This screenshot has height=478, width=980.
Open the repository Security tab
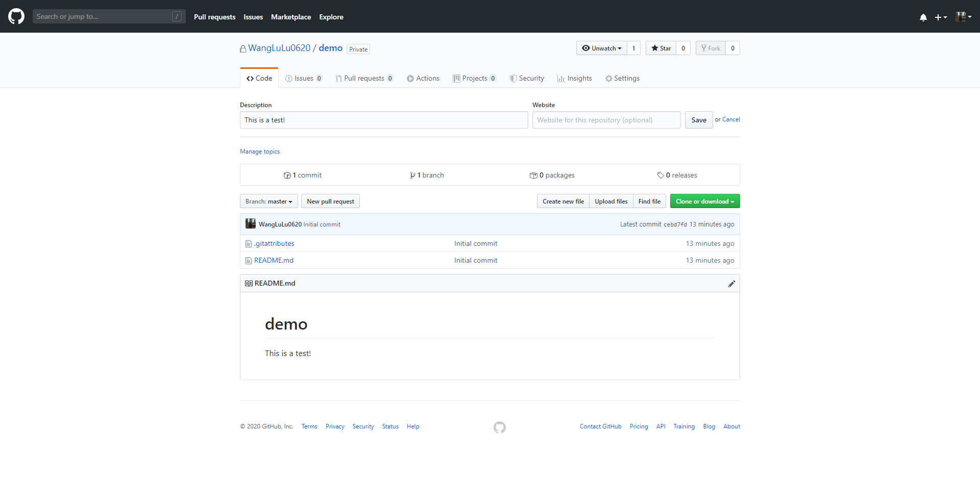tap(527, 78)
